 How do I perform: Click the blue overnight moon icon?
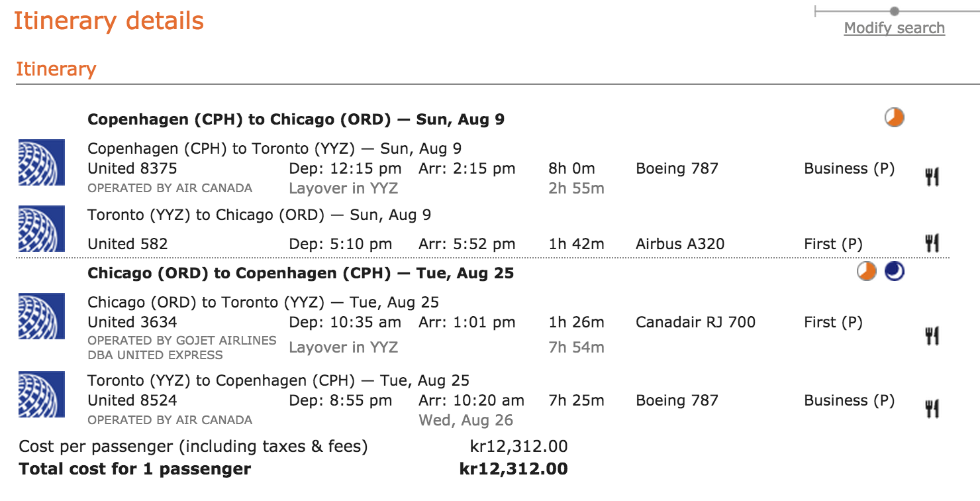tap(895, 271)
